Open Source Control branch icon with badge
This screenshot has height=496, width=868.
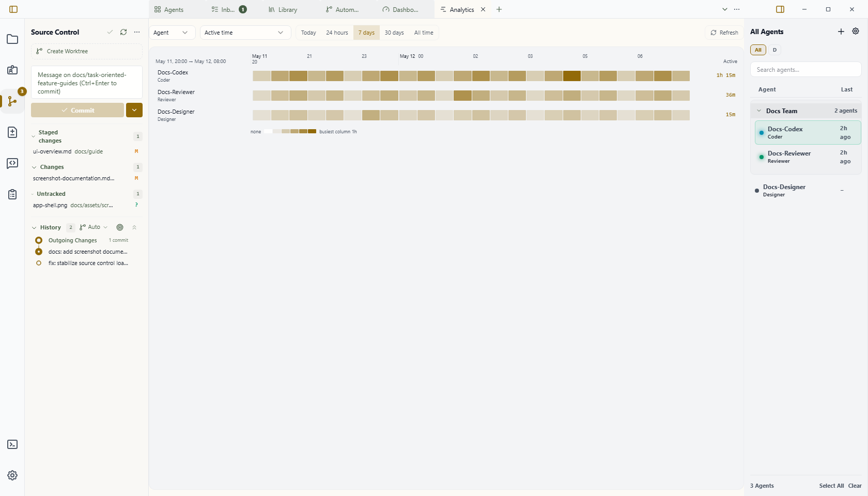click(x=12, y=101)
